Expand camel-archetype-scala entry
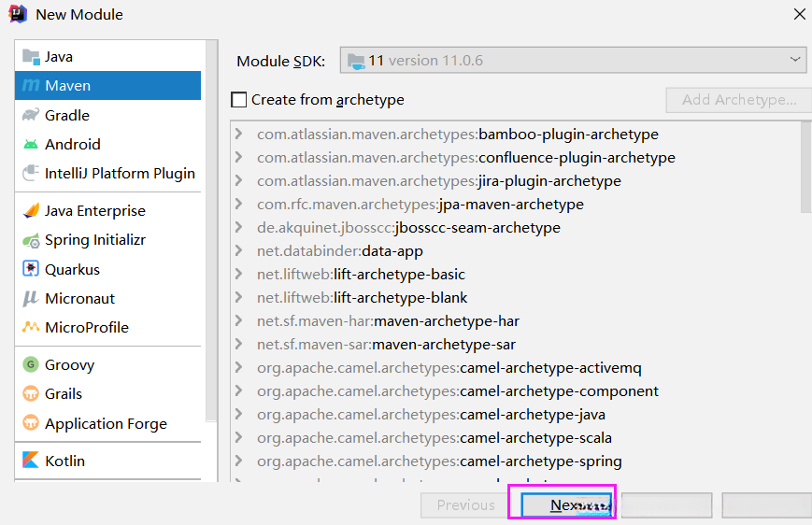The height and width of the screenshot is (525, 812). pyautogui.click(x=238, y=437)
